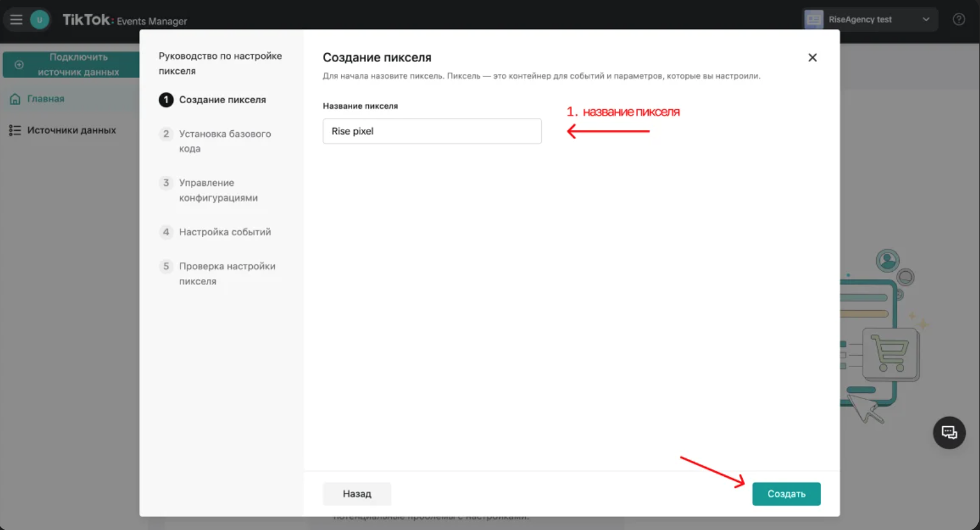Select step 1 Создание пикселя

coord(222,100)
